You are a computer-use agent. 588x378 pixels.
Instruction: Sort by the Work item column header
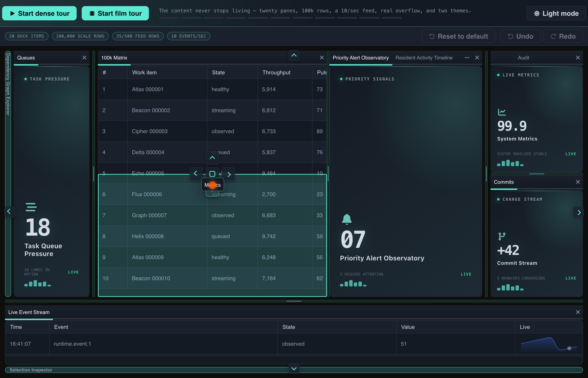[x=167, y=72]
